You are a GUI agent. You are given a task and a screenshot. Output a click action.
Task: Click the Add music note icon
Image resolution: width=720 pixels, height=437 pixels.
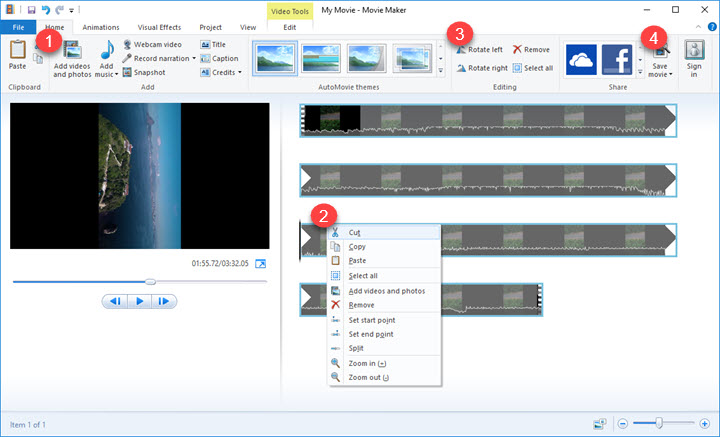pos(107,50)
